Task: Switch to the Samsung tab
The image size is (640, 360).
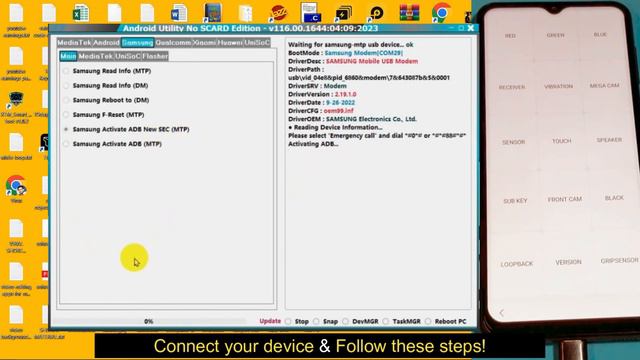Action: (x=138, y=42)
